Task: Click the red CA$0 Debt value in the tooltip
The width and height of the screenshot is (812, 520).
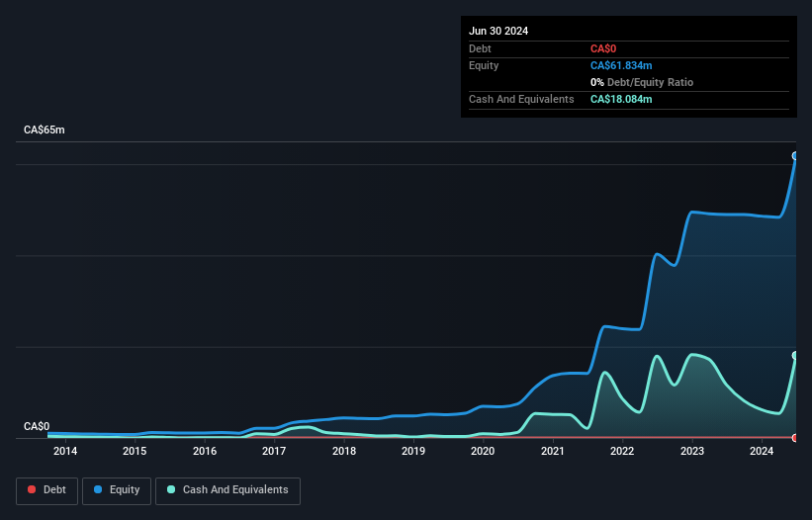Action: 603,48
